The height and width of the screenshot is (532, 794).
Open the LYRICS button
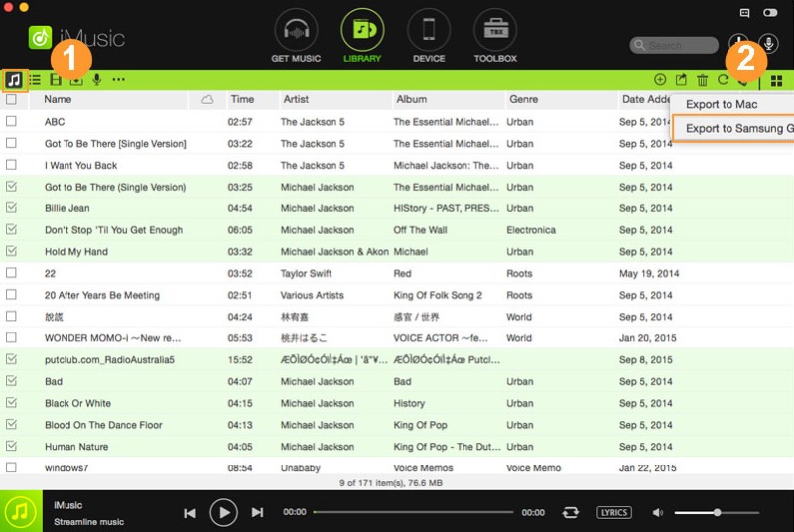[614, 513]
